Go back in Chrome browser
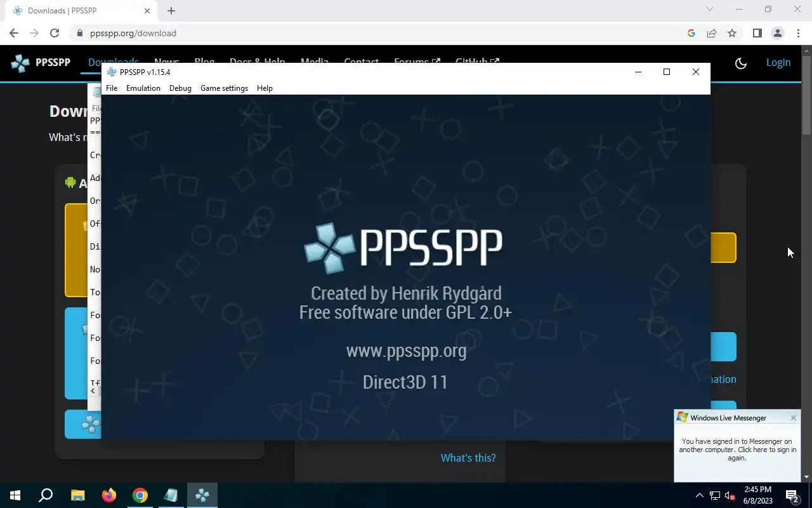The height and width of the screenshot is (508, 812). pos(14,33)
